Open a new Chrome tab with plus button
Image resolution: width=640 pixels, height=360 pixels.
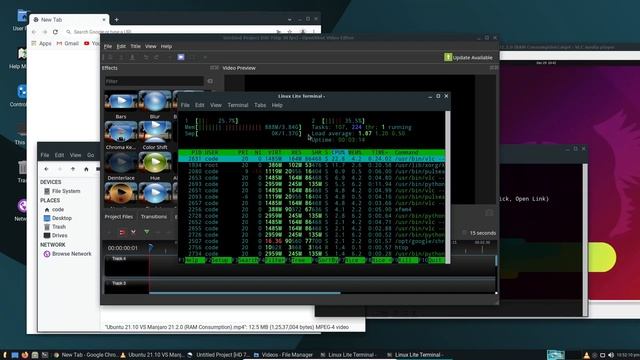click(x=116, y=20)
